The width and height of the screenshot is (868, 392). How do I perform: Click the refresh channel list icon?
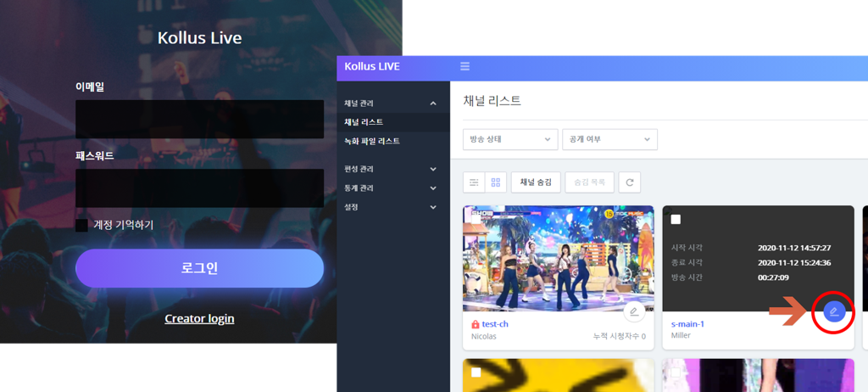point(629,182)
